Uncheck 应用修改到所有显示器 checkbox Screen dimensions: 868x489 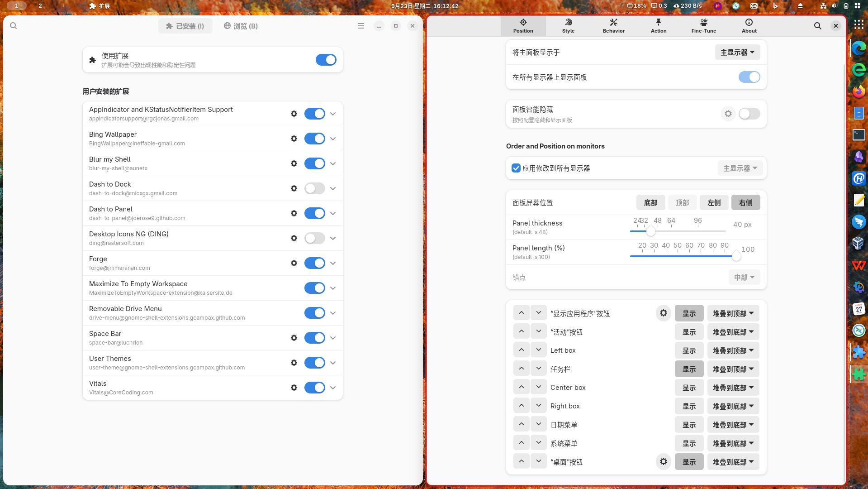click(516, 168)
